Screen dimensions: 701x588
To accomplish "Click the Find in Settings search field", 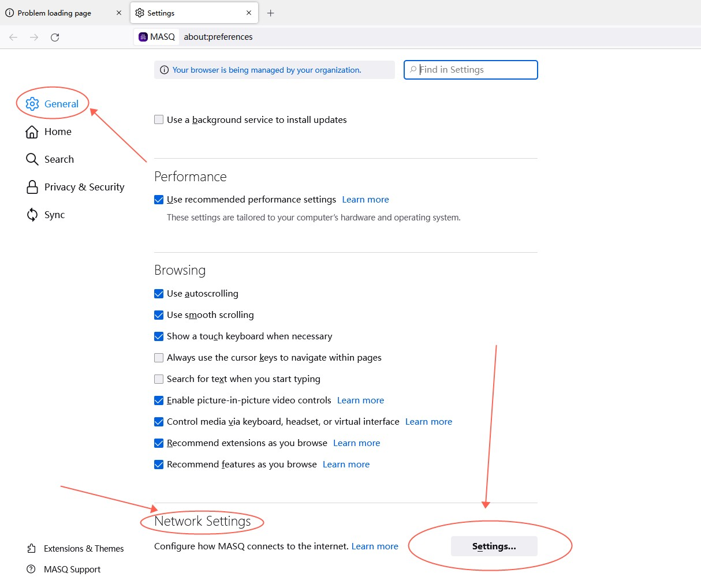I will [471, 70].
